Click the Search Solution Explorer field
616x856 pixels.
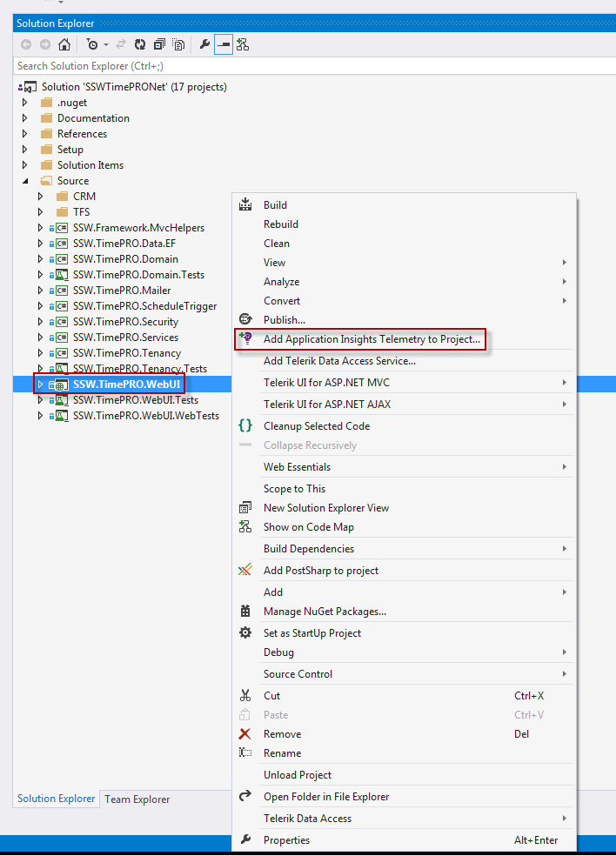[174, 66]
